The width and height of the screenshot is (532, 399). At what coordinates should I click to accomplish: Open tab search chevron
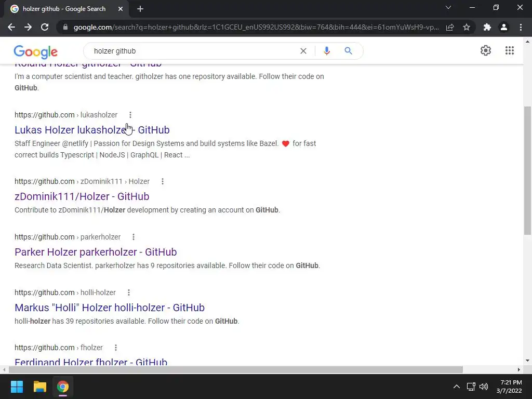448,7
